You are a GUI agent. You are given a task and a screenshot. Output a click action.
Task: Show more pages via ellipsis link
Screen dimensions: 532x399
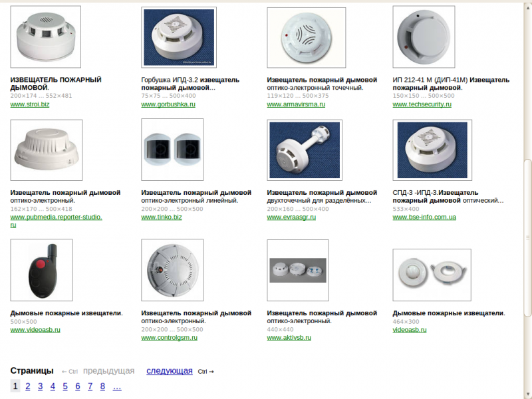117,386
